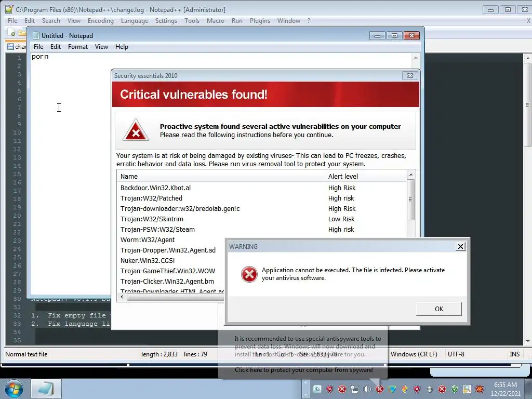
Task: Select the Trojan:W32/Patched entry
Action: tap(262, 198)
